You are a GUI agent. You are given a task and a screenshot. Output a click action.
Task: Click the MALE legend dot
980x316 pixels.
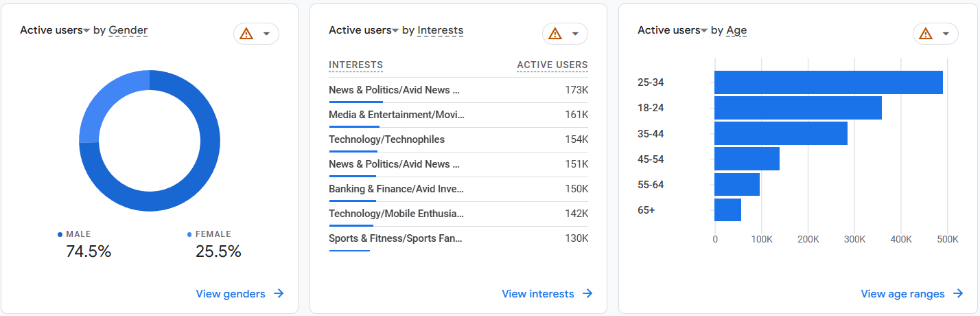(x=60, y=235)
